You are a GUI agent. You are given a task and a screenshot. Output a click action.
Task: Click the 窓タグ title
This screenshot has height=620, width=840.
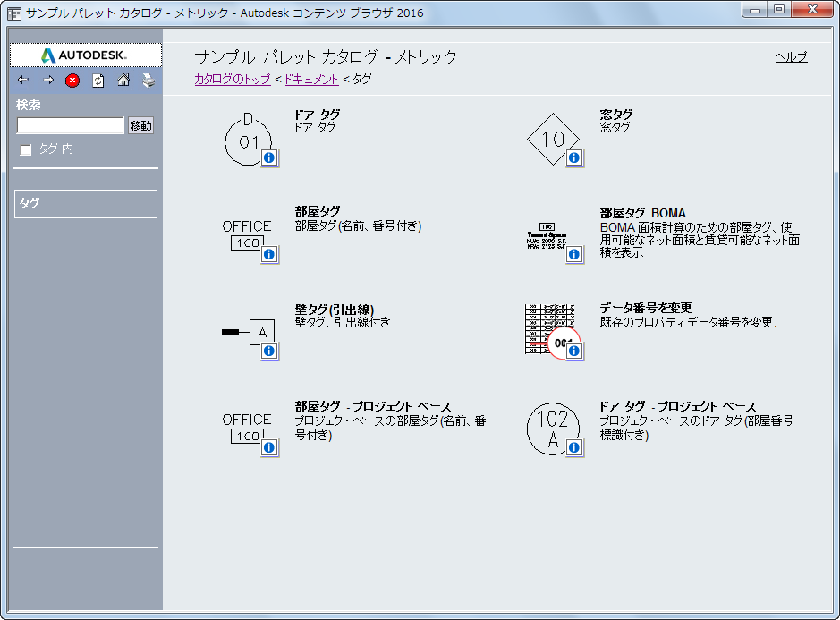(616, 115)
